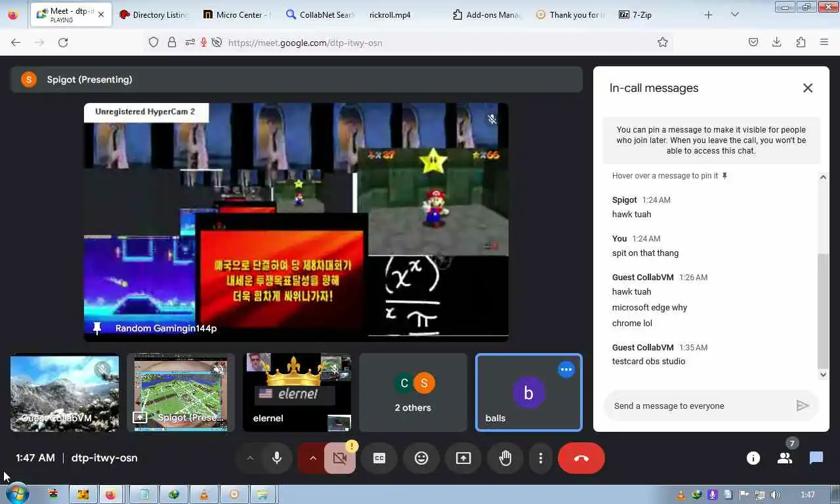Go back with browser back arrow
This screenshot has height=504, width=840.
pos(16,42)
